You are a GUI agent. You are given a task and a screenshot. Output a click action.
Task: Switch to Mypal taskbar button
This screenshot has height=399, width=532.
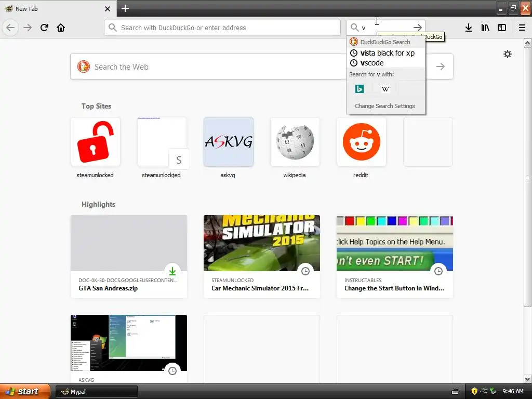point(96,392)
